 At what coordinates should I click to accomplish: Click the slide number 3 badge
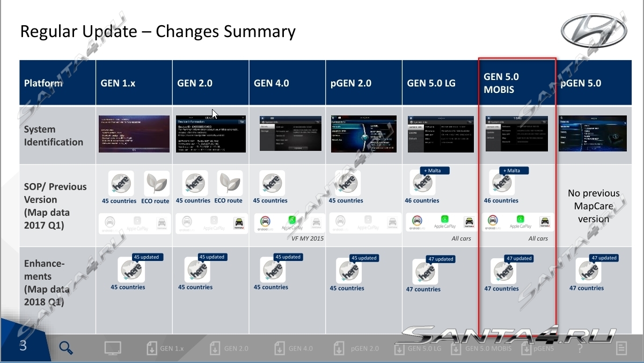tap(23, 345)
